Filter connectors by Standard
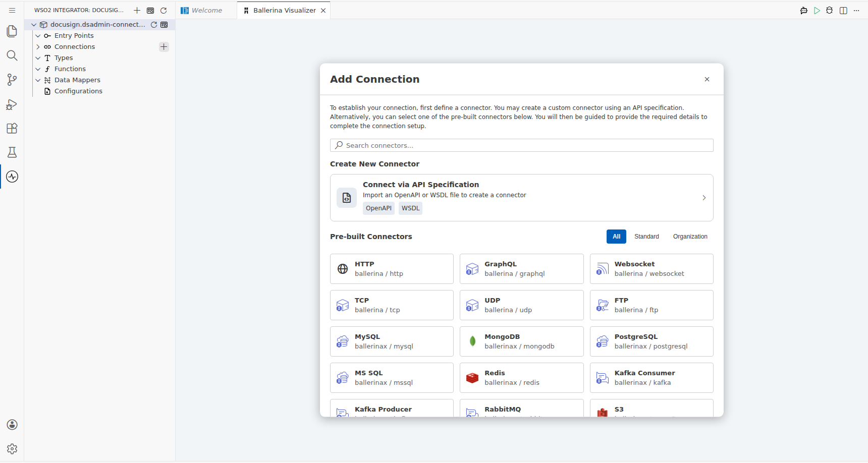This screenshot has height=463, width=868. pyautogui.click(x=646, y=237)
